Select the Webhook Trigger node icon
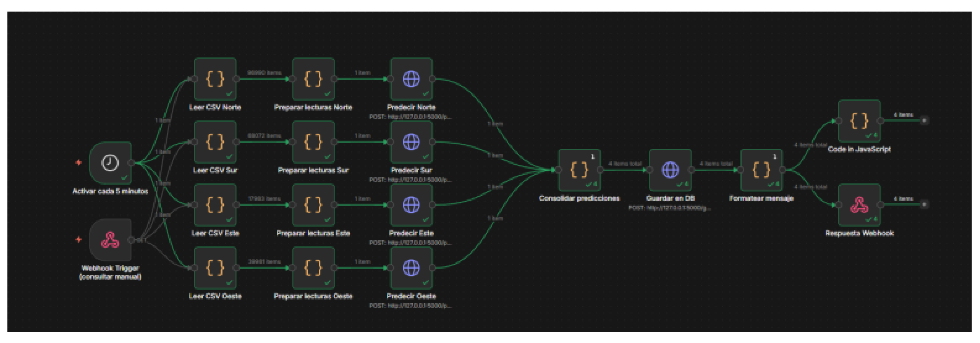The height and width of the screenshot is (343, 980). pyautogui.click(x=110, y=240)
